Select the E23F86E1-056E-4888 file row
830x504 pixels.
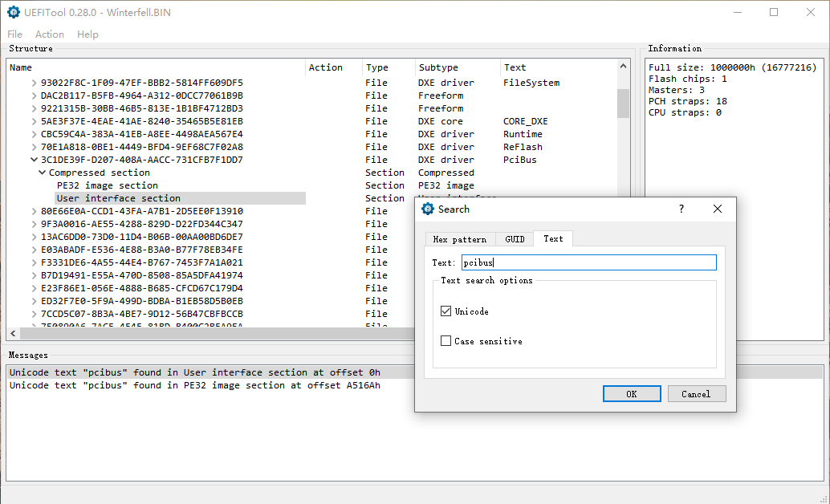pos(142,289)
